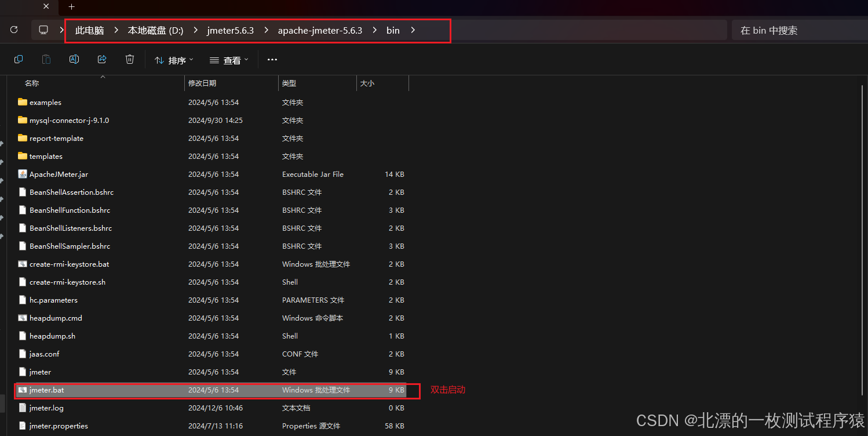Sort by 大小 column header
The image size is (868, 436).
click(367, 83)
